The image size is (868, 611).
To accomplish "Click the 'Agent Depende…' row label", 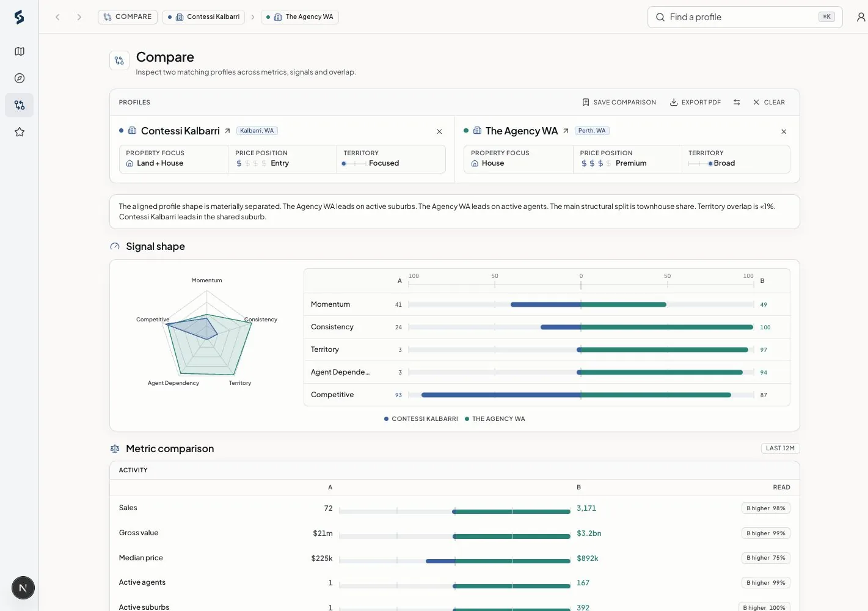I will [x=340, y=372].
